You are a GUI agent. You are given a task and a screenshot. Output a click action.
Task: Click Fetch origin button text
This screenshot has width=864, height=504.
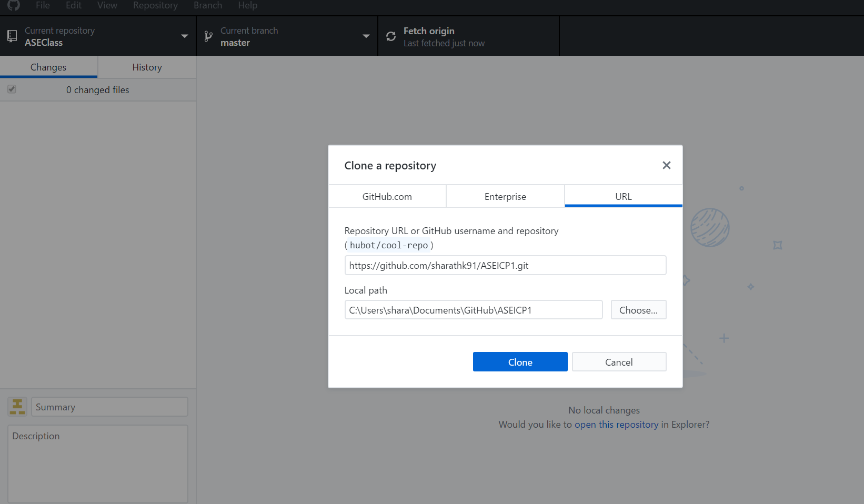click(x=429, y=31)
